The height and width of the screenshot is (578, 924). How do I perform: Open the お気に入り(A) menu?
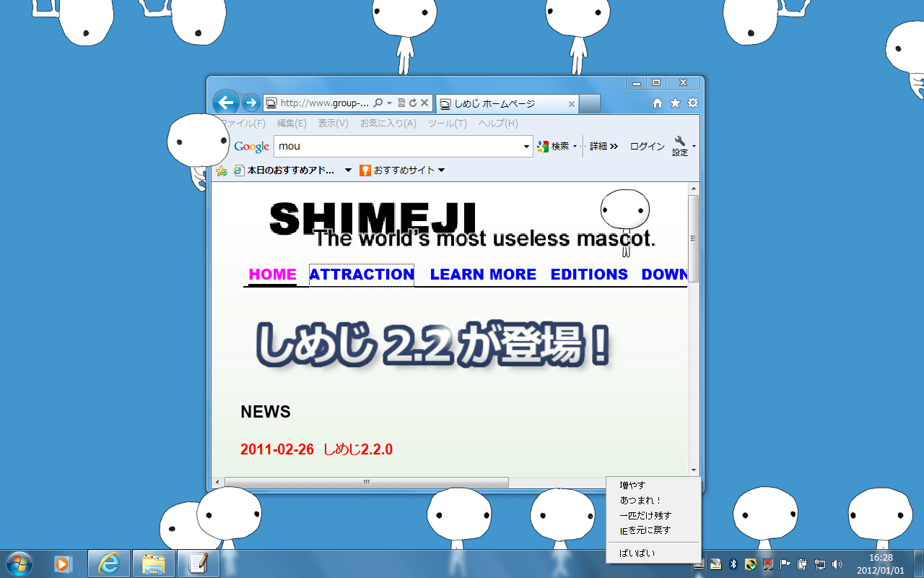pyautogui.click(x=388, y=124)
